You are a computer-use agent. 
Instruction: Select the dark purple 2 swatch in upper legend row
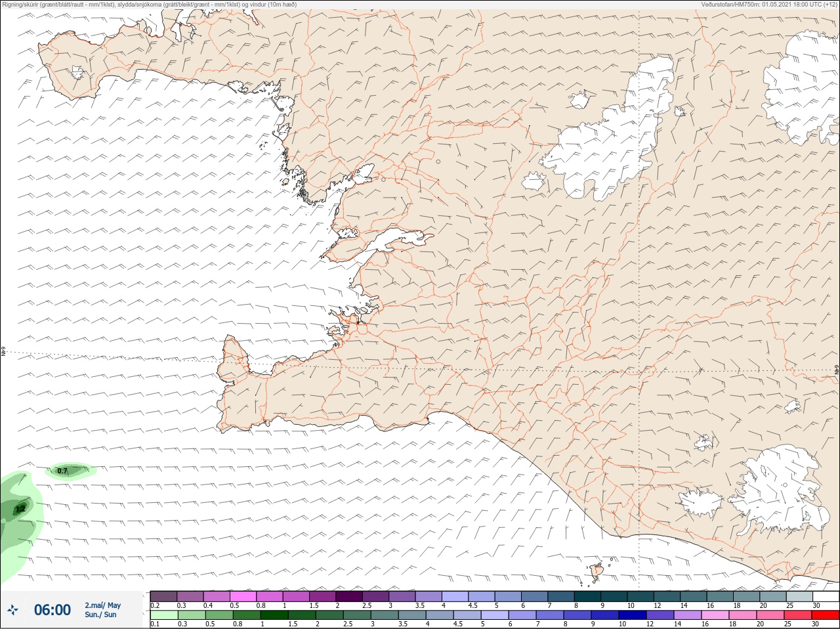(x=348, y=596)
